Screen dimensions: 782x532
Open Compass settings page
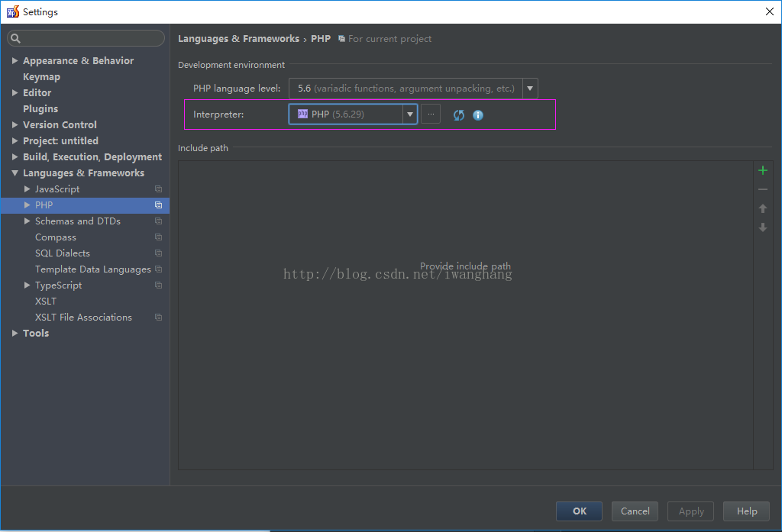pos(55,237)
